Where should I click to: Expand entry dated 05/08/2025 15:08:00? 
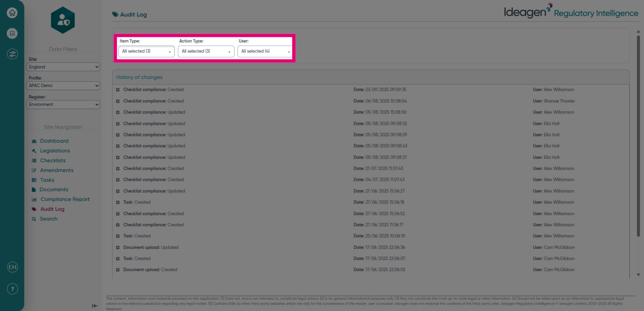coord(118,112)
